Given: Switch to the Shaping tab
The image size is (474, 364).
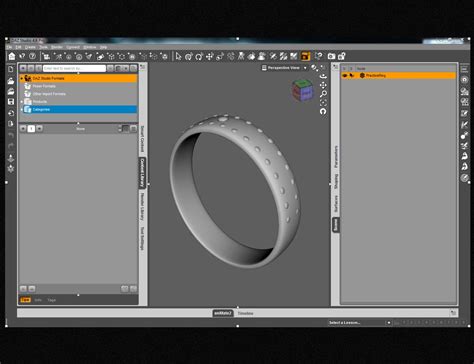Looking at the screenshot, I should [336, 182].
